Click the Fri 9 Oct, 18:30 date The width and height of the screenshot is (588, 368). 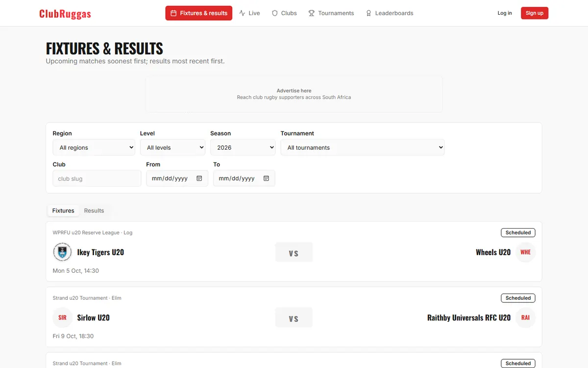(73, 336)
